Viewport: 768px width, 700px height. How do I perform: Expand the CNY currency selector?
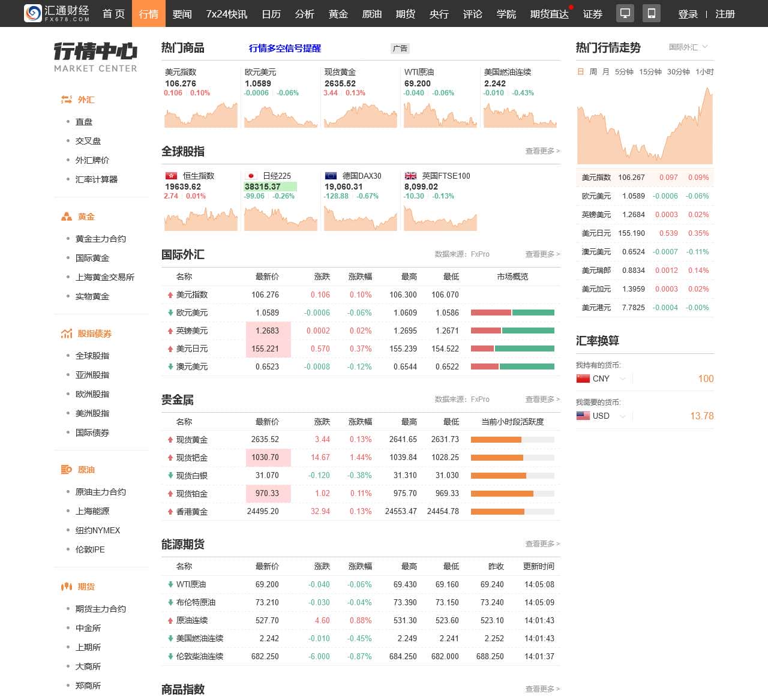point(623,378)
